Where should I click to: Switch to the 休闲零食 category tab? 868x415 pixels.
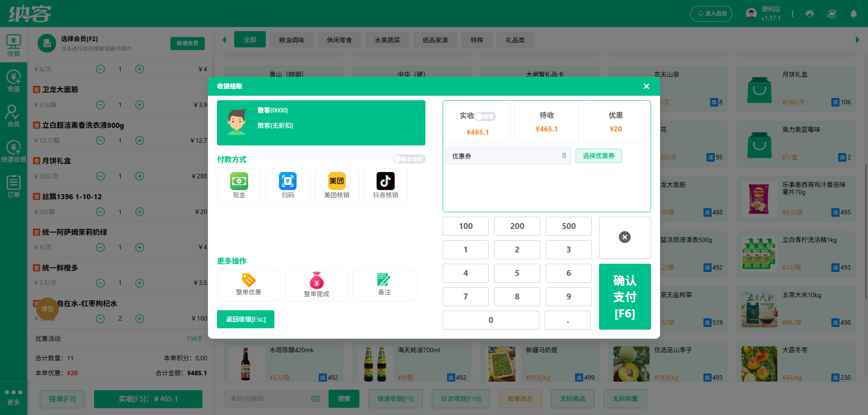point(339,40)
